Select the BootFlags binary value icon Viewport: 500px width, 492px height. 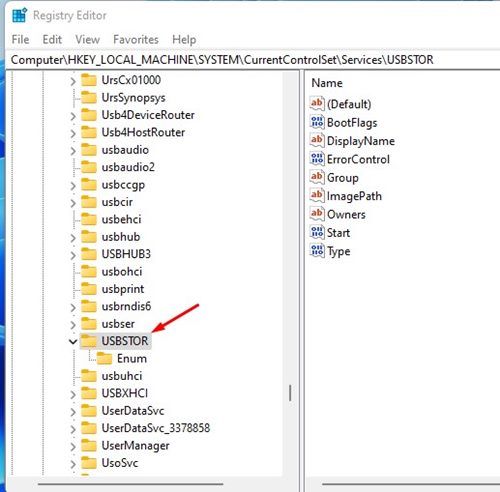pos(317,122)
